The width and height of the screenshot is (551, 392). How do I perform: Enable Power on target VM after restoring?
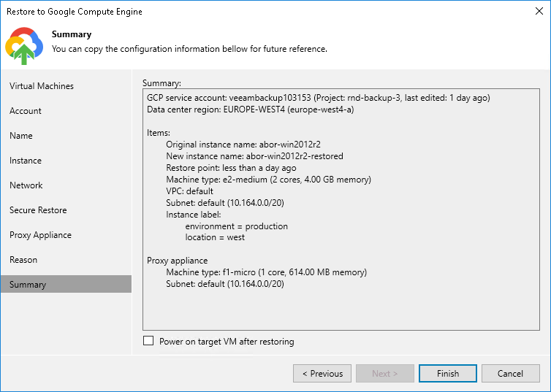[x=149, y=341]
